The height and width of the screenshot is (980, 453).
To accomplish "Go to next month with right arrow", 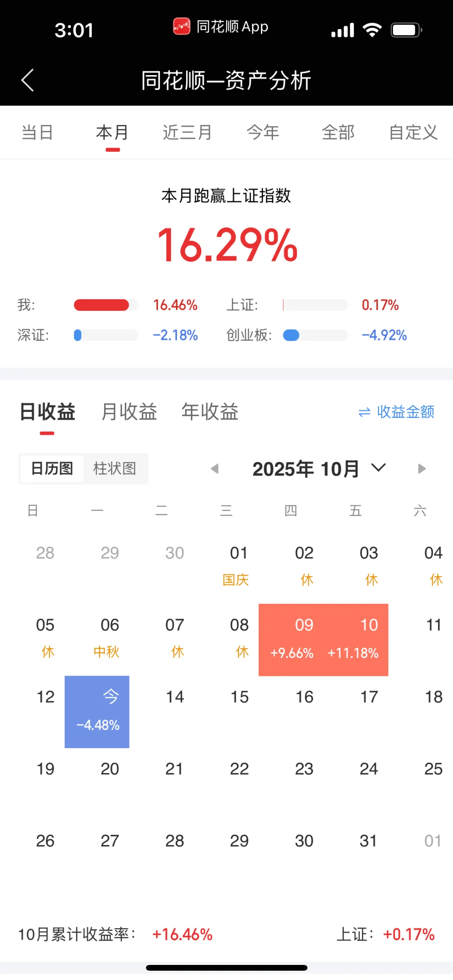I will [422, 468].
